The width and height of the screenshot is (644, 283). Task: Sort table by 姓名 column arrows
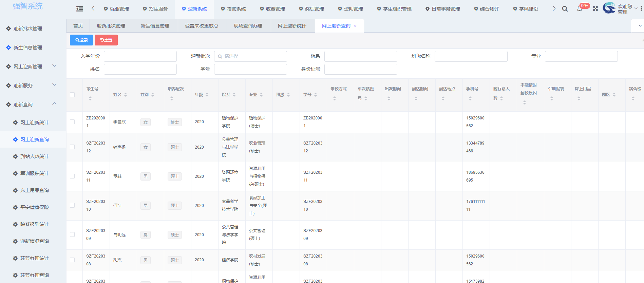click(126, 95)
